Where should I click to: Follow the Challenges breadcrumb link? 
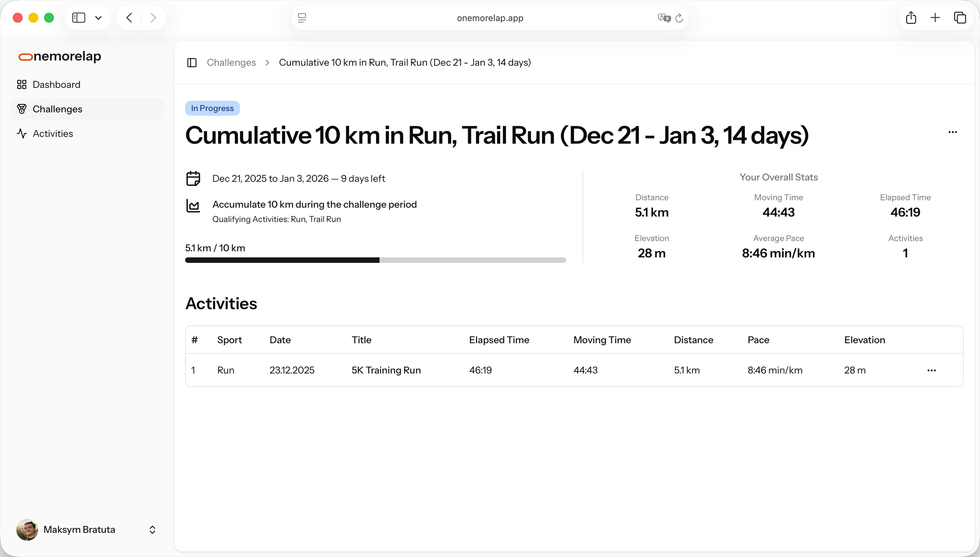tap(231, 62)
